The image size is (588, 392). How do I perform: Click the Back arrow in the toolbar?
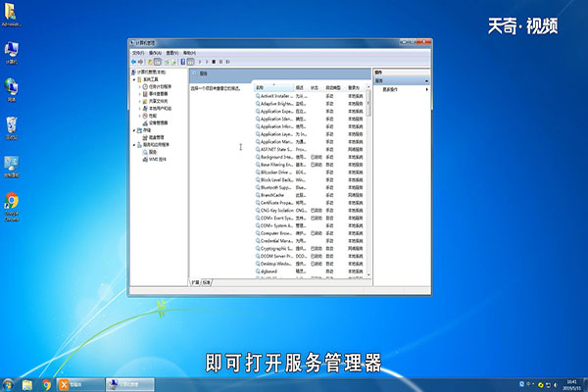point(133,62)
